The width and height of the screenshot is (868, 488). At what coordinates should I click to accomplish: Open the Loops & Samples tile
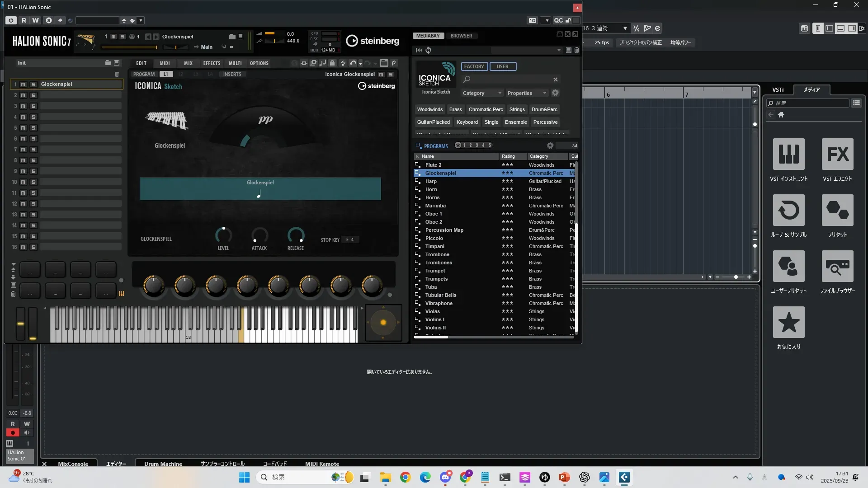pos(788,210)
